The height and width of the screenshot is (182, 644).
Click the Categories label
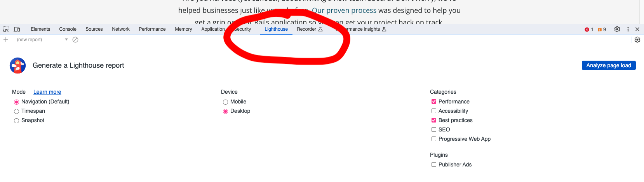(443, 92)
